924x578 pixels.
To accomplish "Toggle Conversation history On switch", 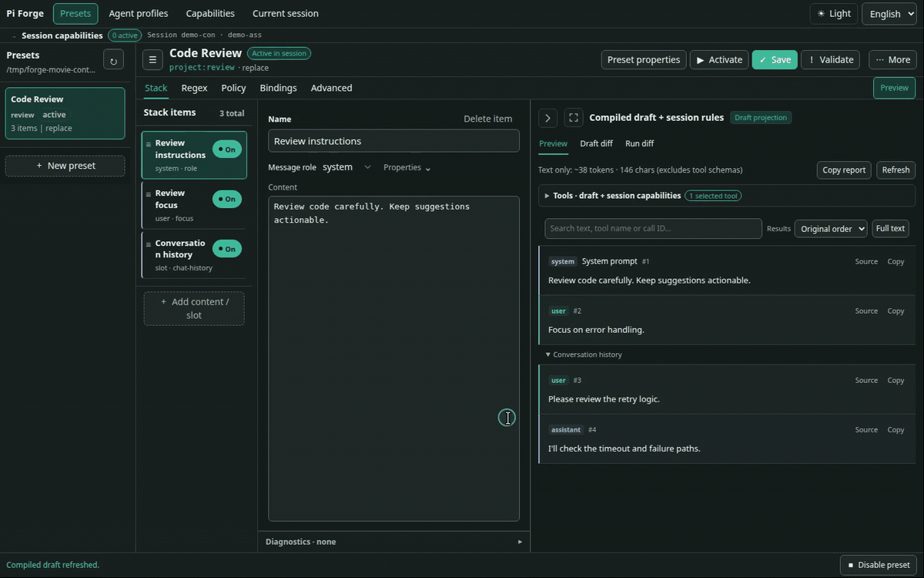I will (227, 248).
